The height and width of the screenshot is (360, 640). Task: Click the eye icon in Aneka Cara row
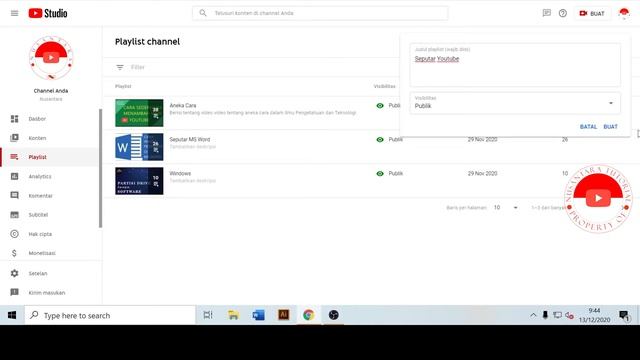click(x=380, y=105)
